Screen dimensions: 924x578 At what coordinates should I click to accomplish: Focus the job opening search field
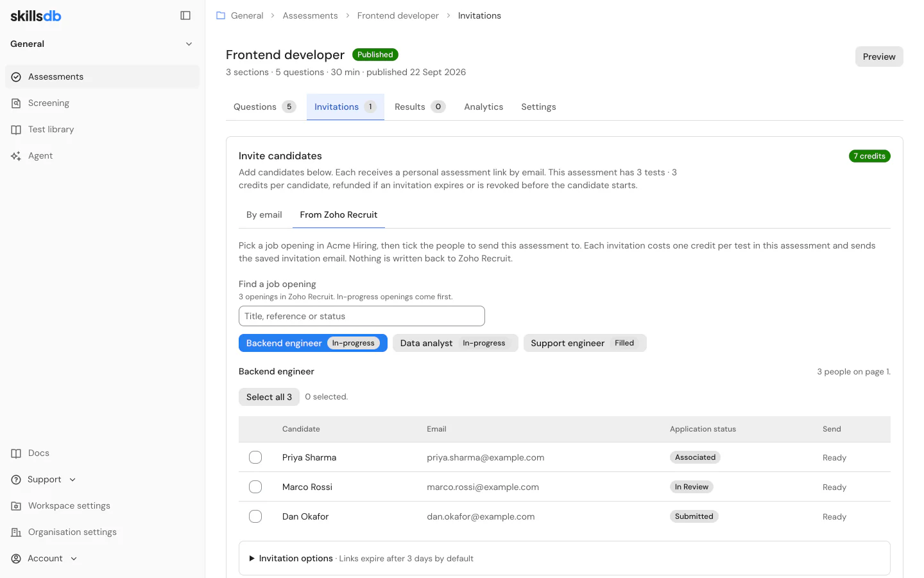(x=362, y=316)
